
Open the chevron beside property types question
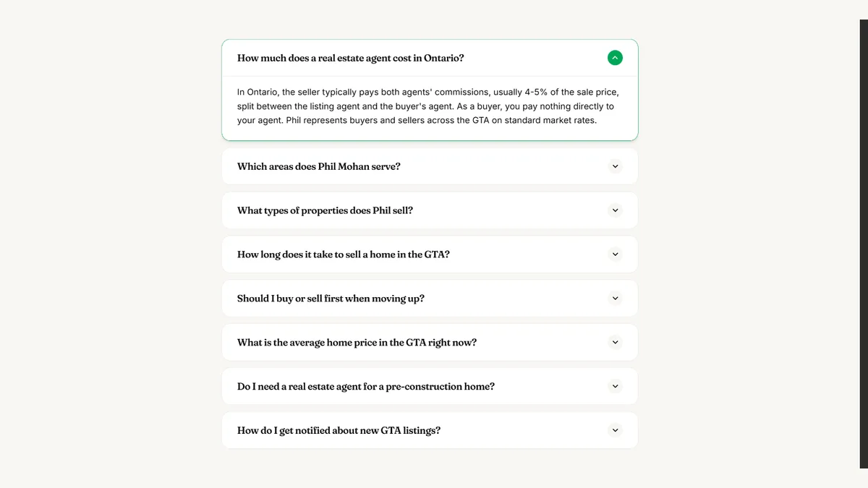point(615,210)
